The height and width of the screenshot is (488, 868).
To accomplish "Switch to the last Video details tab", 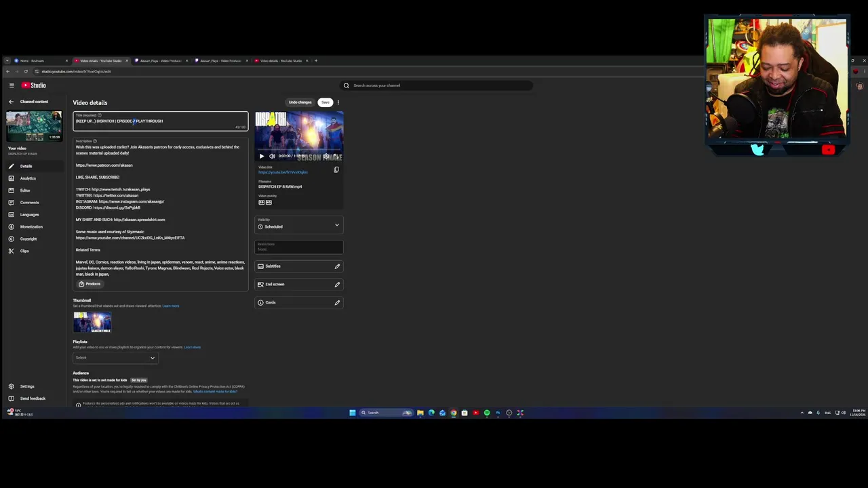I will (280, 60).
